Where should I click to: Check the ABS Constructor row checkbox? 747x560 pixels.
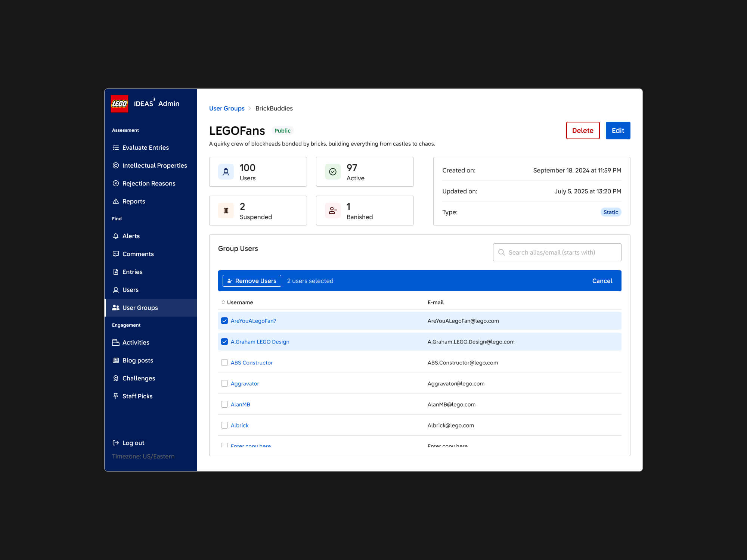coord(224,363)
